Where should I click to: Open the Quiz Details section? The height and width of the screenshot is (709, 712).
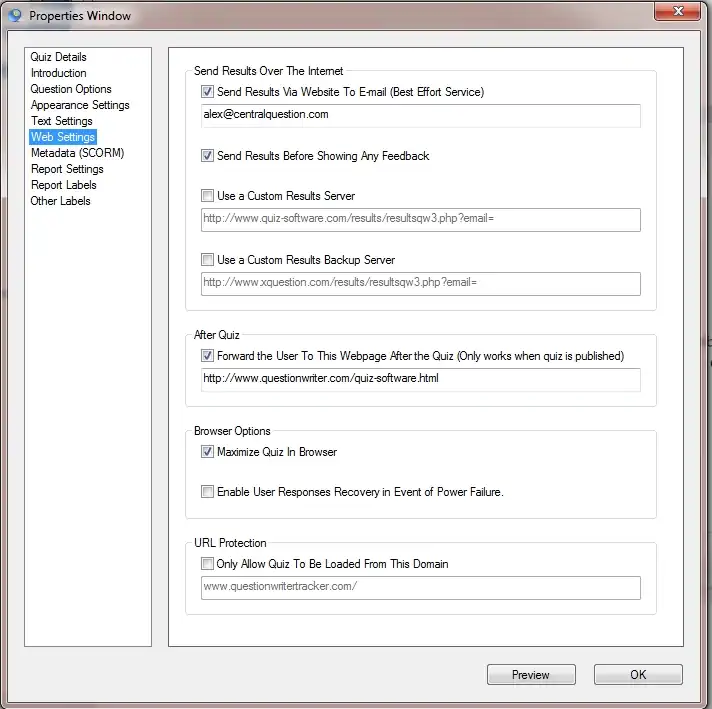point(58,57)
